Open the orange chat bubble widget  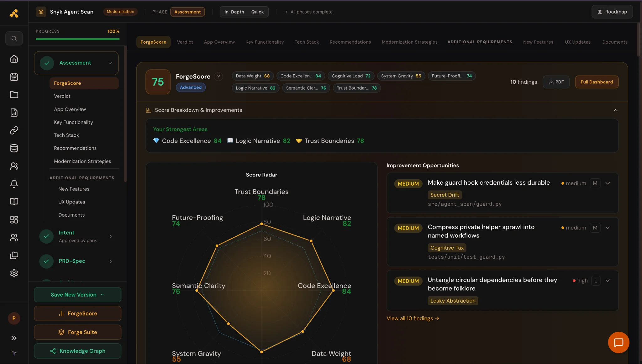tap(618, 342)
